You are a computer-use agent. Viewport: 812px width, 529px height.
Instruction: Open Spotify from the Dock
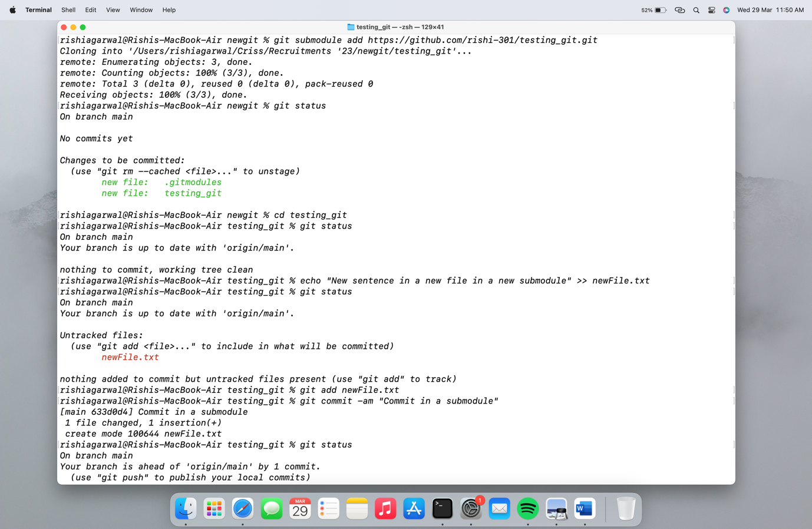pos(527,508)
